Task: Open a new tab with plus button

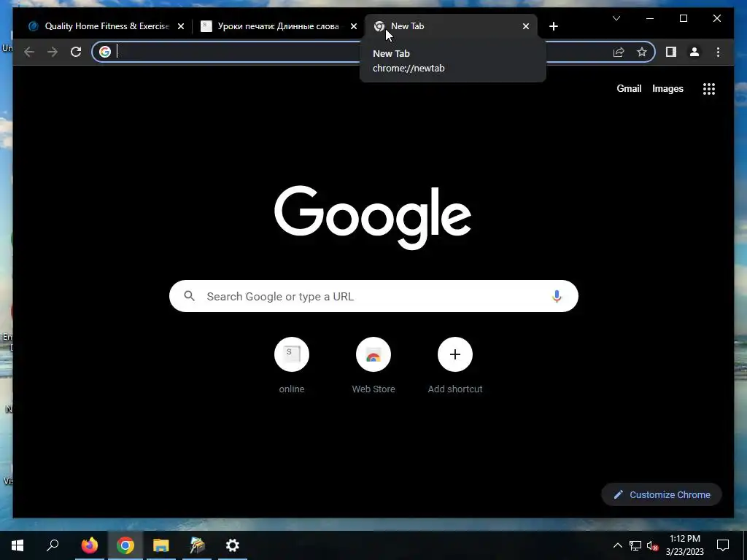Action: click(x=553, y=26)
